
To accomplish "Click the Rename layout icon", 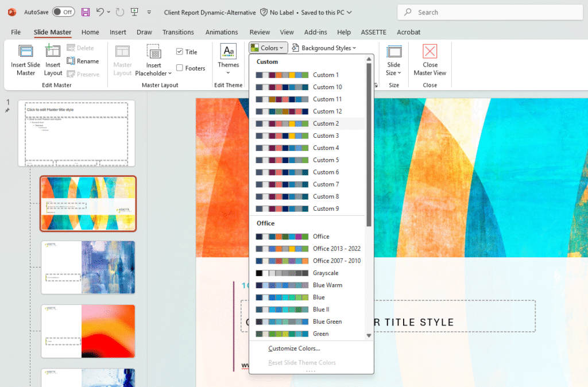I will (71, 61).
